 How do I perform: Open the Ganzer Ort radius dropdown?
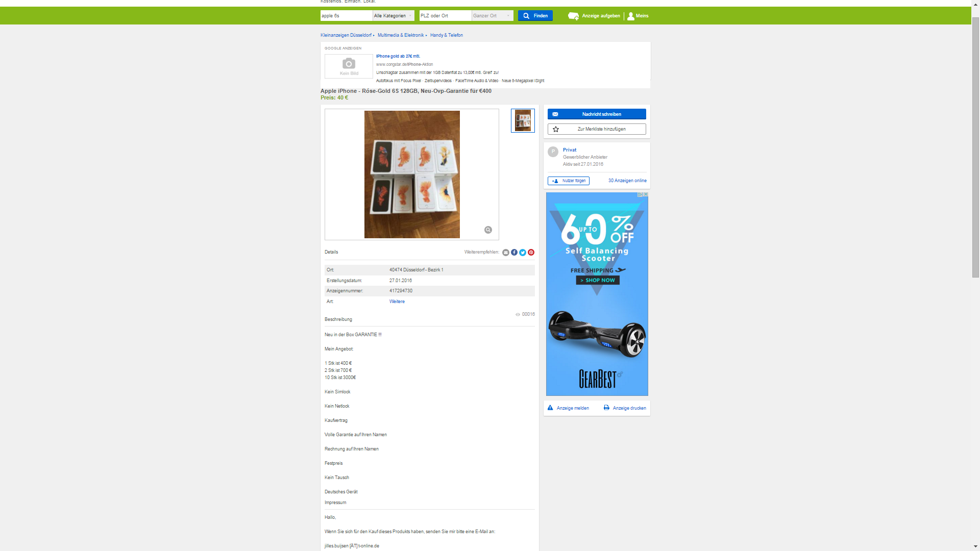tap(492, 16)
